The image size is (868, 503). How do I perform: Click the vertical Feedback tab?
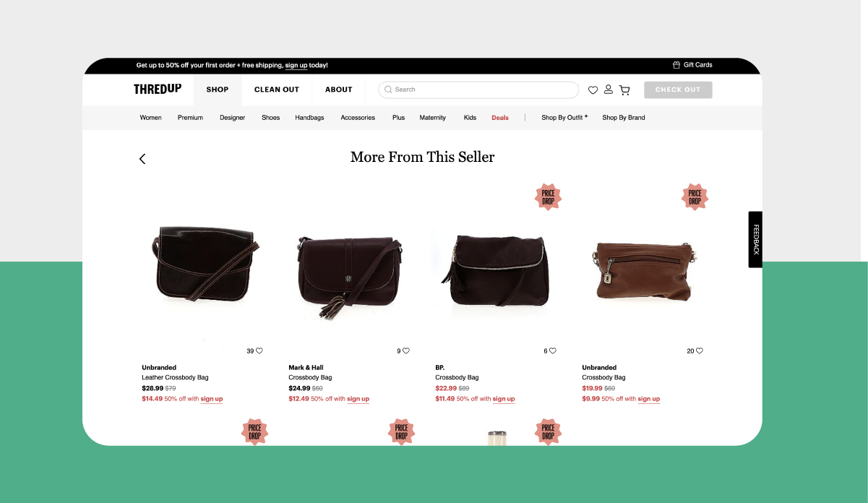tap(755, 239)
